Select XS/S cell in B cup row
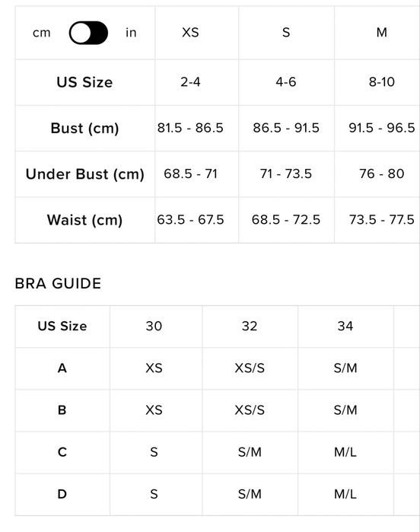Viewport: 420px width, 532px height. point(250,410)
